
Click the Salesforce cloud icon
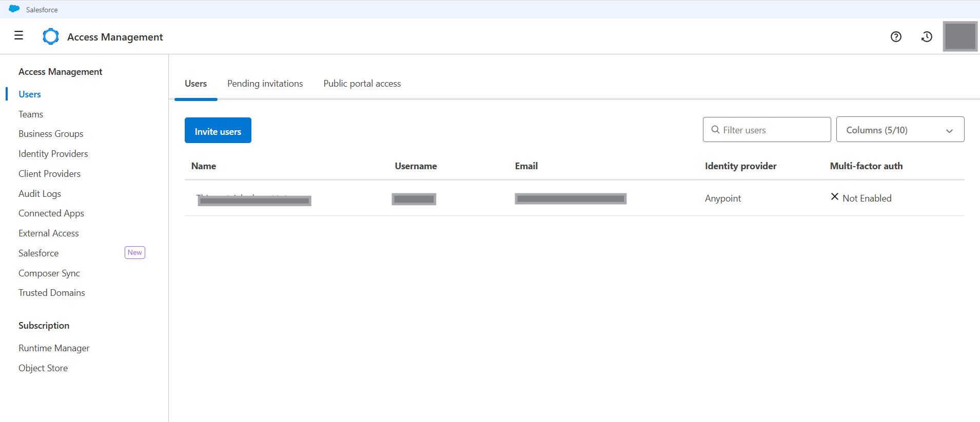(x=14, y=9)
